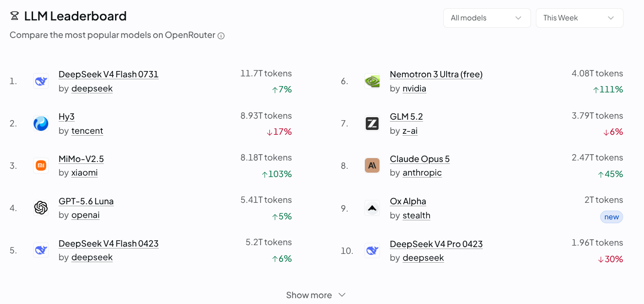Click the 5% increase on GPT-5.6 Luna
Viewport: 644px width, 304px height.
282,216
